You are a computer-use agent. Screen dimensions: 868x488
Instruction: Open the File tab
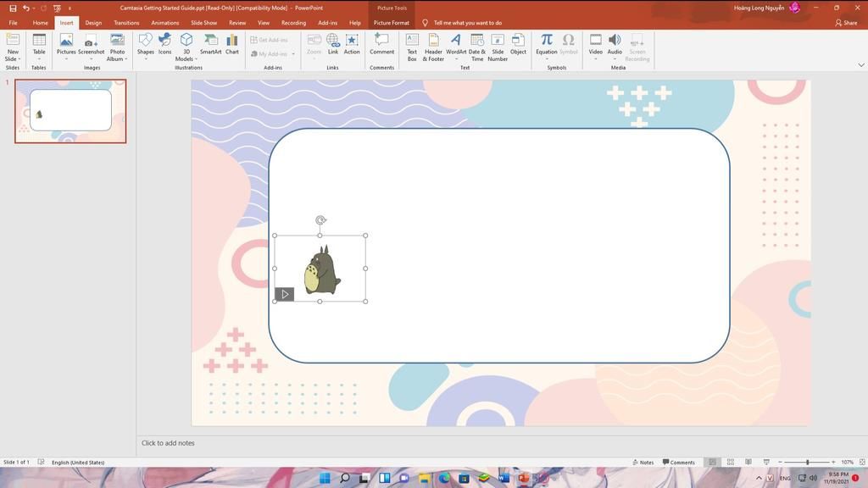coord(13,23)
